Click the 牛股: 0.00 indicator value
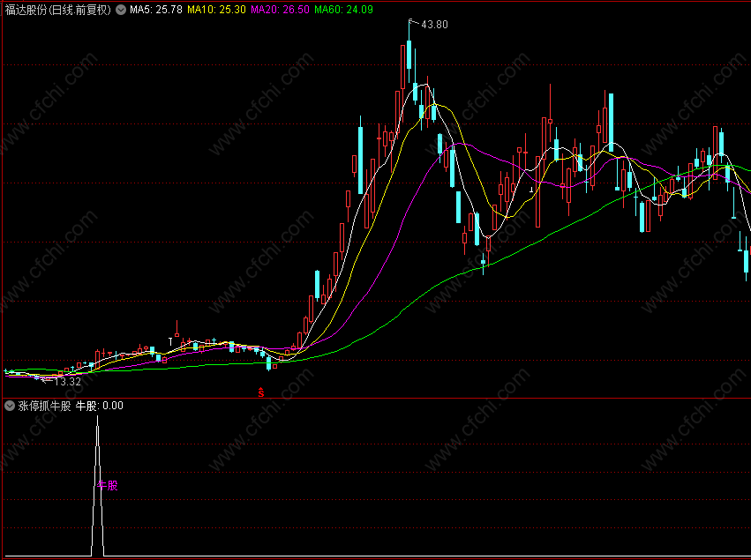The height and width of the screenshot is (560, 751). point(100,406)
